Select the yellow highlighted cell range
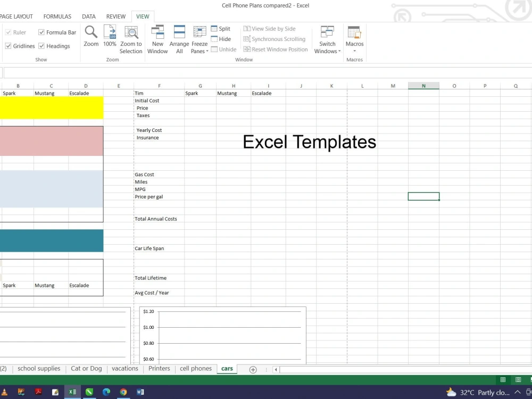 click(x=51, y=107)
